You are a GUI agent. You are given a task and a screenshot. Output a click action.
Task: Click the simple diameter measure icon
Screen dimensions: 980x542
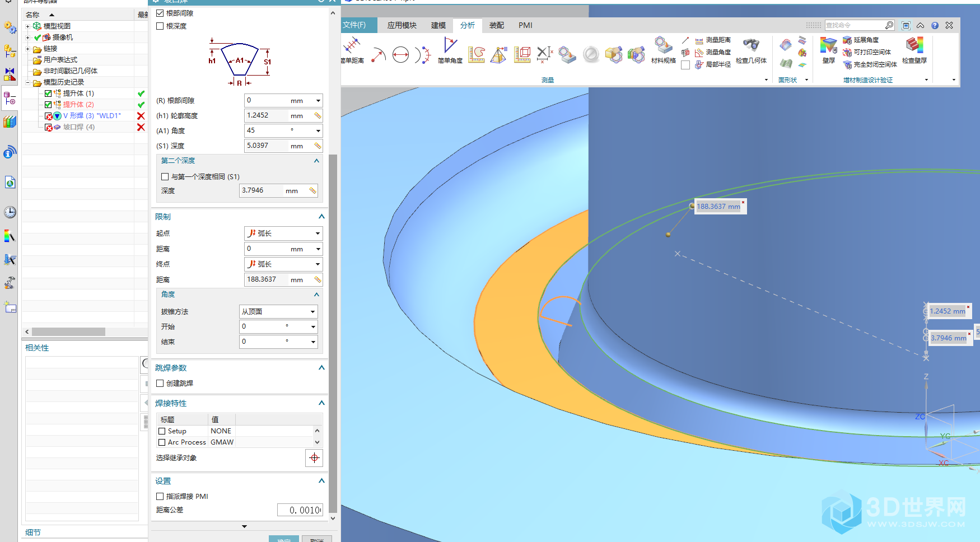coord(400,55)
